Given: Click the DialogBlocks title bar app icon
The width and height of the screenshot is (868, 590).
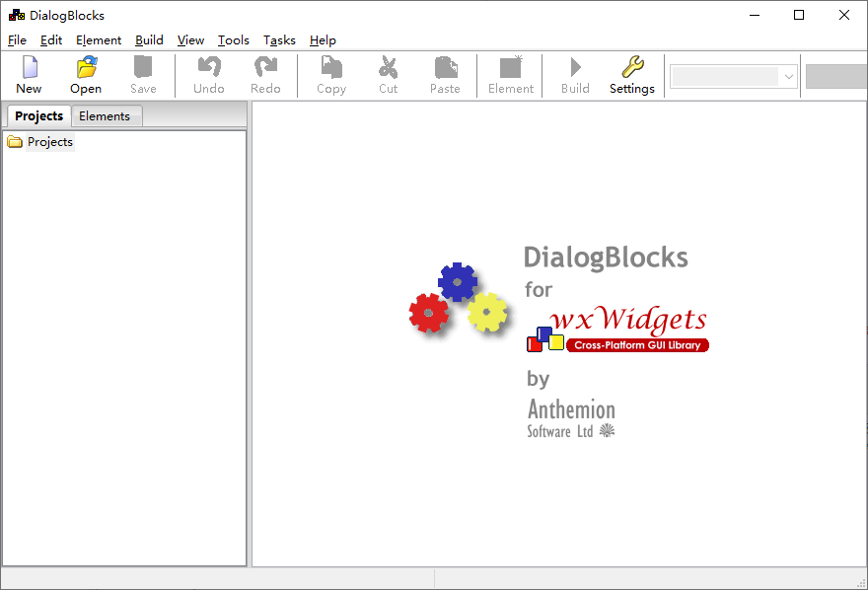Looking at the screenshot, I should tap(17, 15).
